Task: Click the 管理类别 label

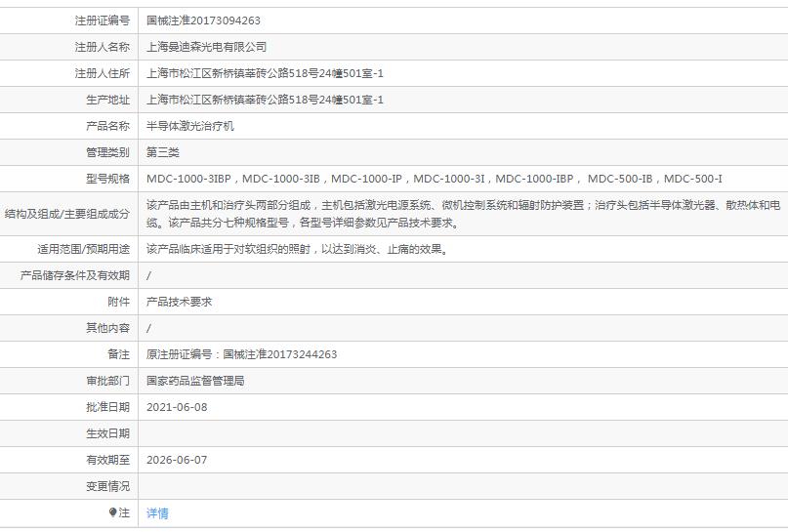Action: click(107, 152)
